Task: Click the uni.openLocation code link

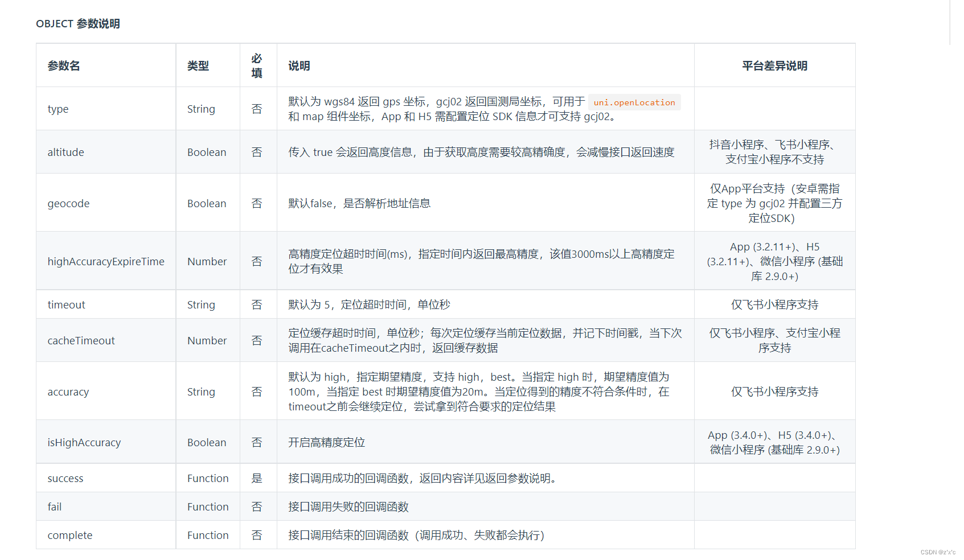Action: (634, 102)
